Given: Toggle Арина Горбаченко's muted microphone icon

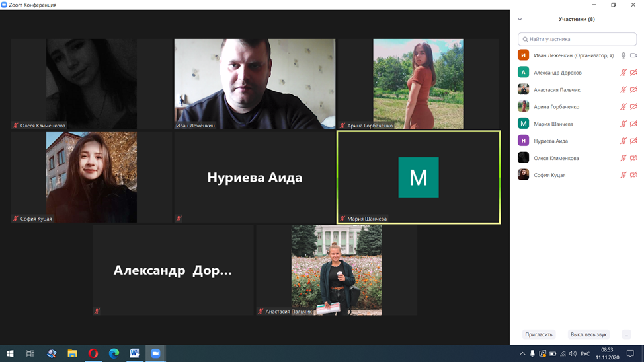Looking at the screenshot, I should click(x=623, y=107).
